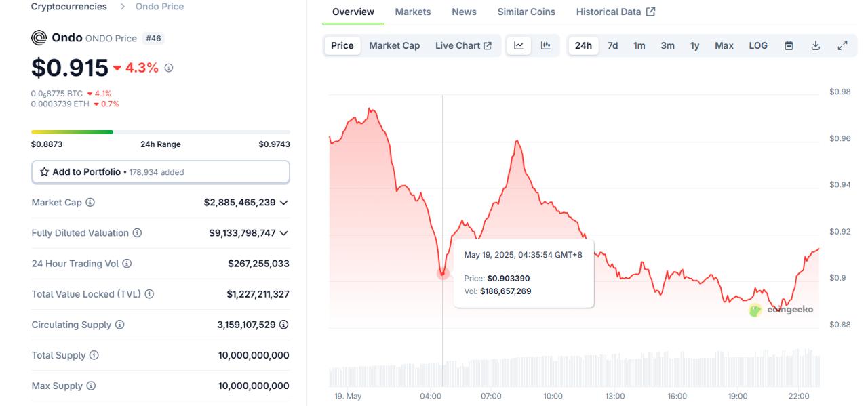Click Add to Portfolio button
868x406 pixels.
coord(161,172)
